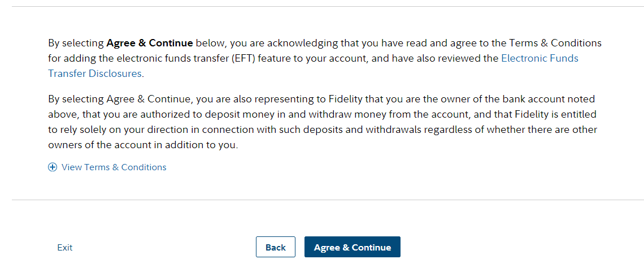Click the bank account ownership paragraph

(x=322, y=122)
